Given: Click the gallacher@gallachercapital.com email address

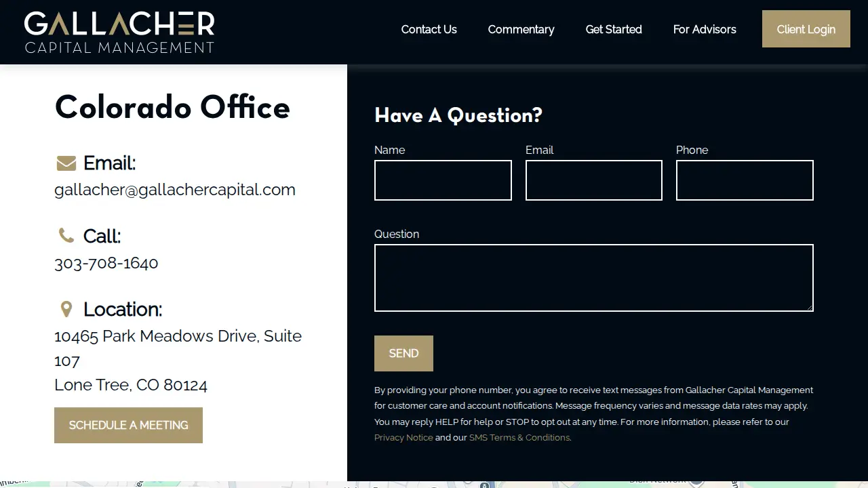Looking at the screenshot, I should [x=175, y=190].
